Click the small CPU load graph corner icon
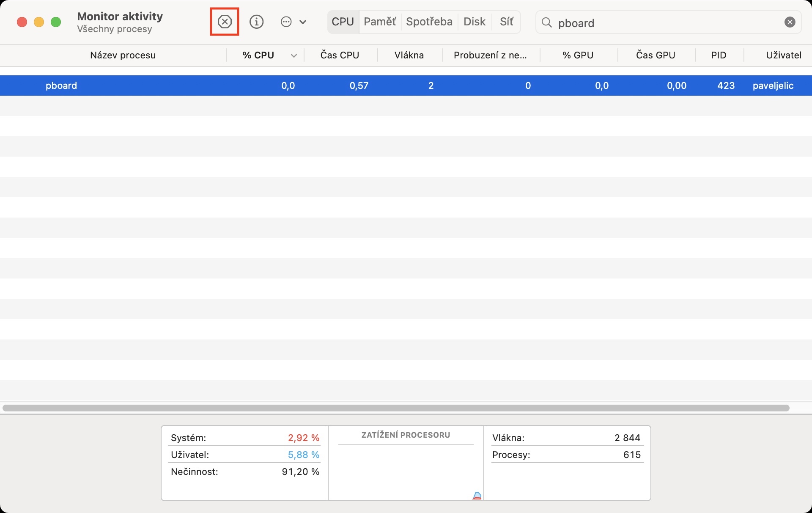Viewport: 812px width, 513px height. coord(477,496)
